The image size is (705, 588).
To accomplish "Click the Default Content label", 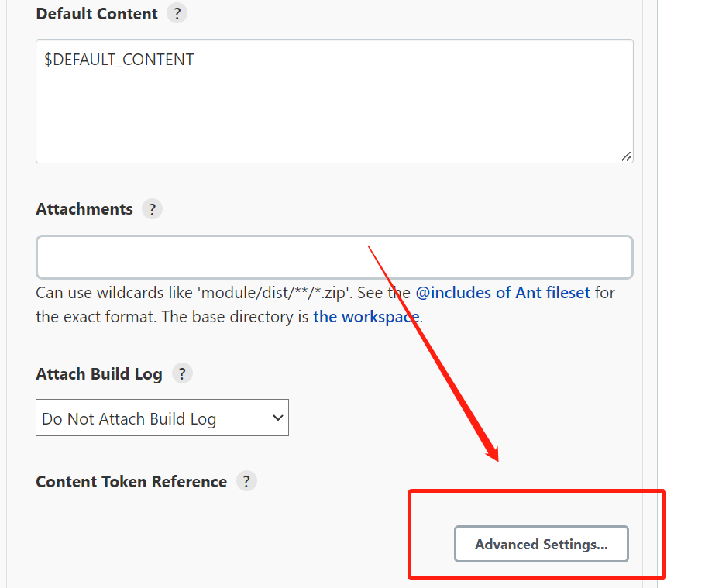I will (x=97, y=14).
